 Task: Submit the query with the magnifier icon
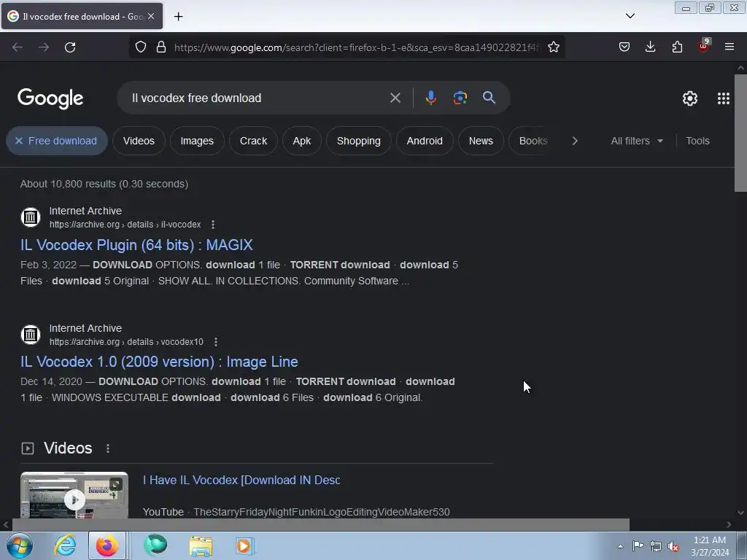(489, 98)
